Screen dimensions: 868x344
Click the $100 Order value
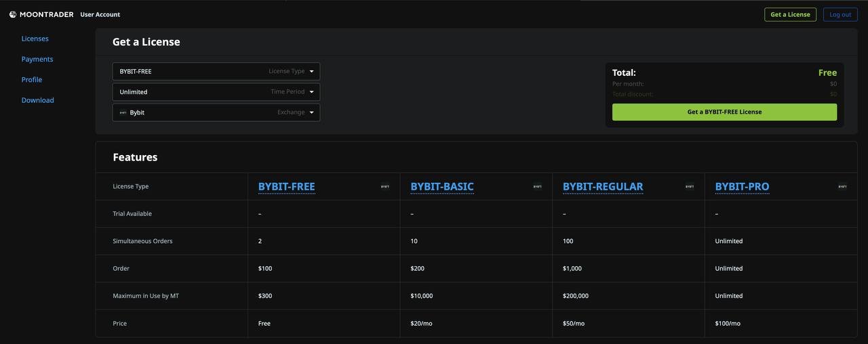click(265, 269)
